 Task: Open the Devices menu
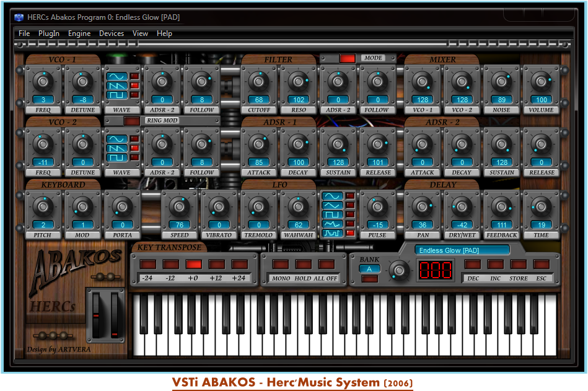pyautogui.click(x=112, y=33)
